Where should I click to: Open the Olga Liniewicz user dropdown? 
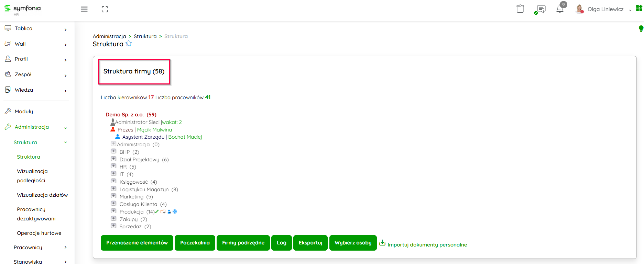click(x=605, y=9)
